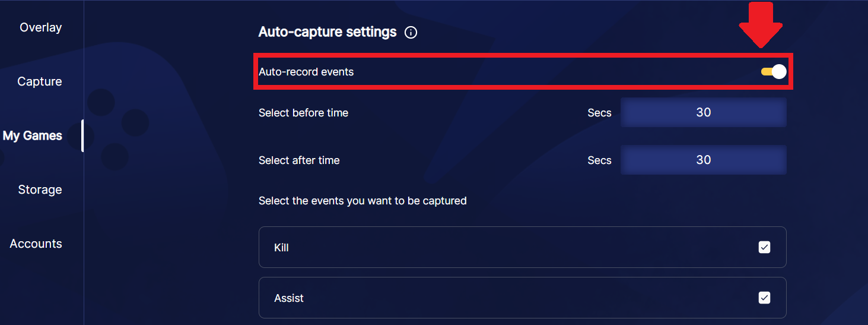Open the Auto-capture settings info icon

pyautogui.click(x=411, y=33)
